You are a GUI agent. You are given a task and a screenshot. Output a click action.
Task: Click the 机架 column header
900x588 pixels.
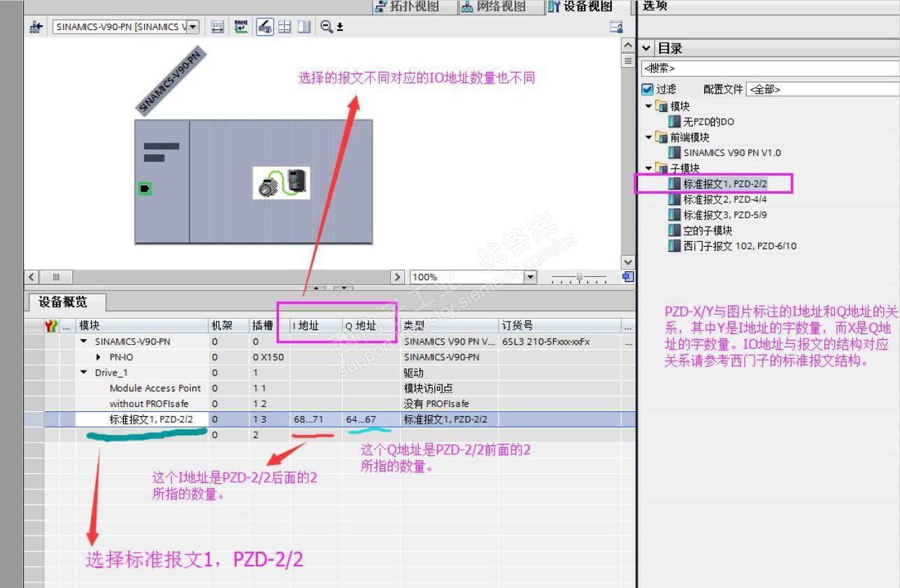click(229, 326)
